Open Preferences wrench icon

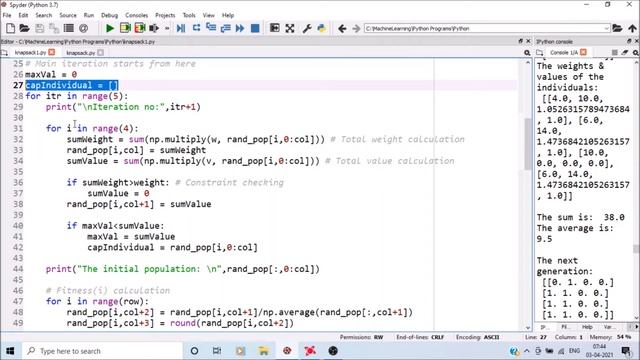click(307, 28)
